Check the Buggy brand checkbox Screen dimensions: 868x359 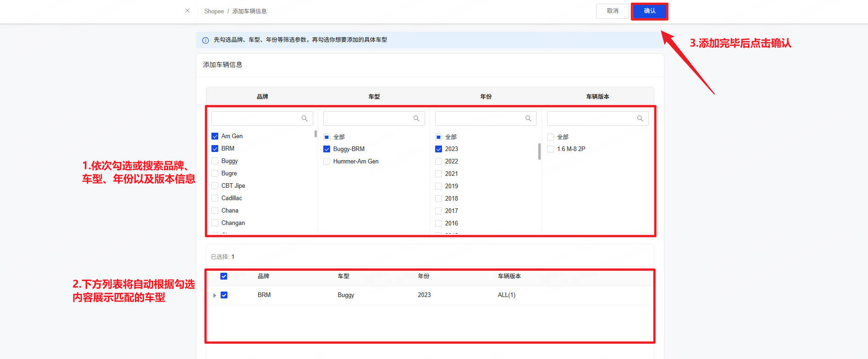215,161
